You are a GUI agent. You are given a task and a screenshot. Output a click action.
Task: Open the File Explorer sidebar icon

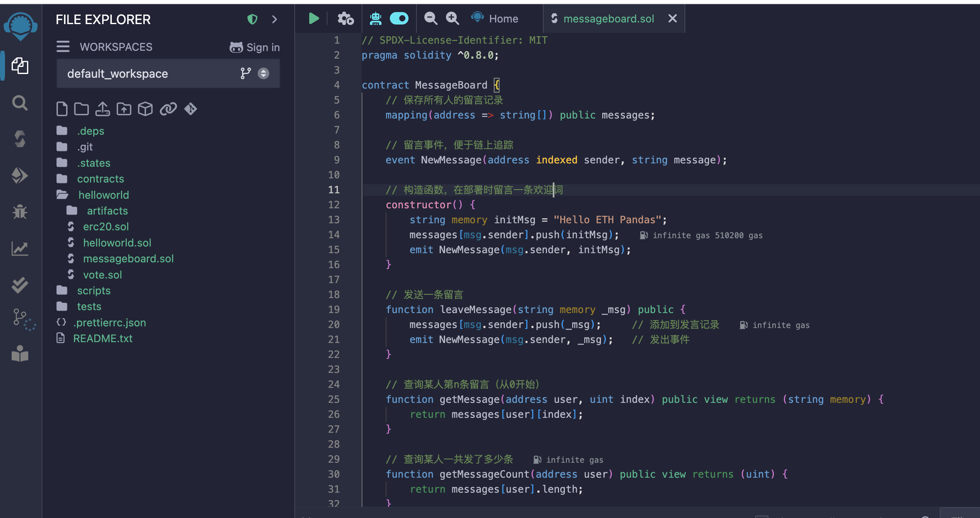point(20,66)
